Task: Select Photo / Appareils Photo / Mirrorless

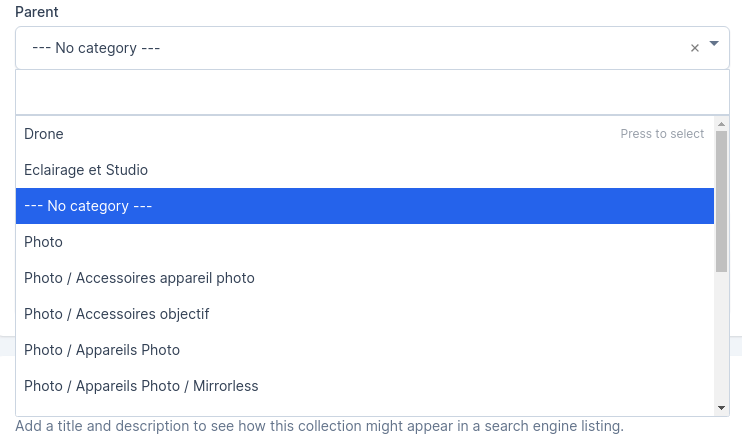Action: tap(365, 386)
